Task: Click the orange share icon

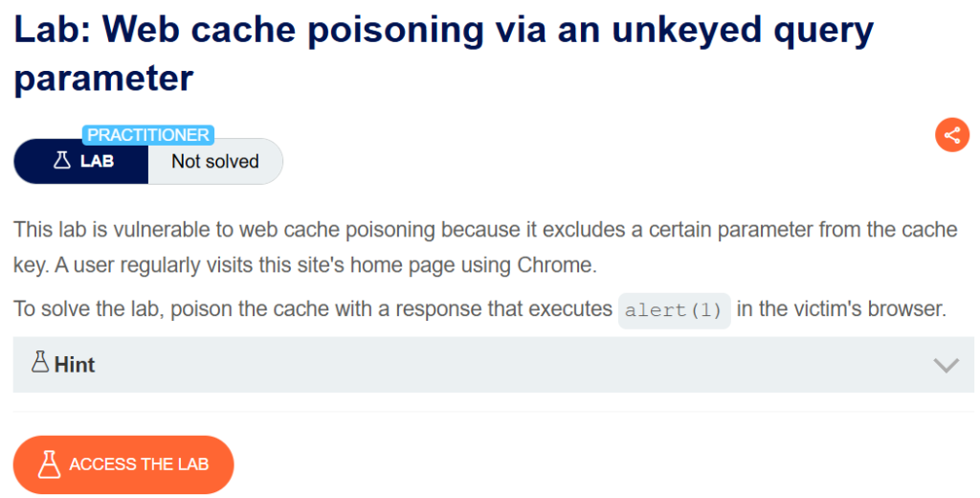Action: 951,135
